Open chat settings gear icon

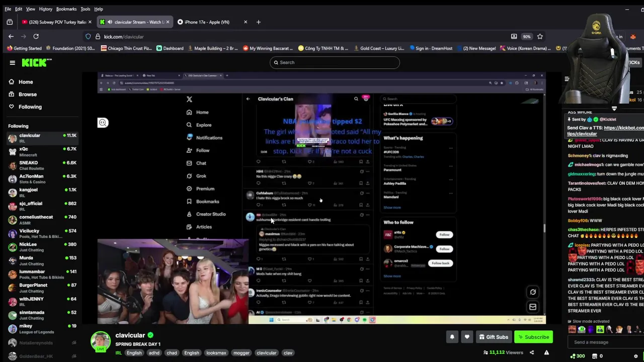click(x=636, y=356)
